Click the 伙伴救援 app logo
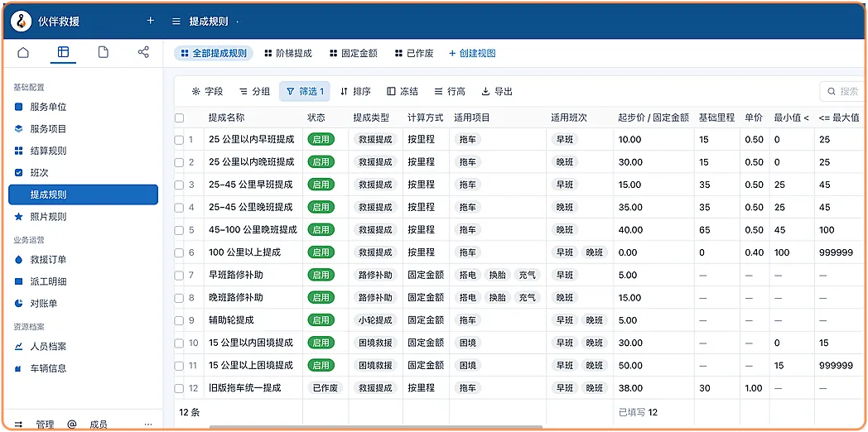The height and width of the screenshot is (432, 868). pos(21,21)
